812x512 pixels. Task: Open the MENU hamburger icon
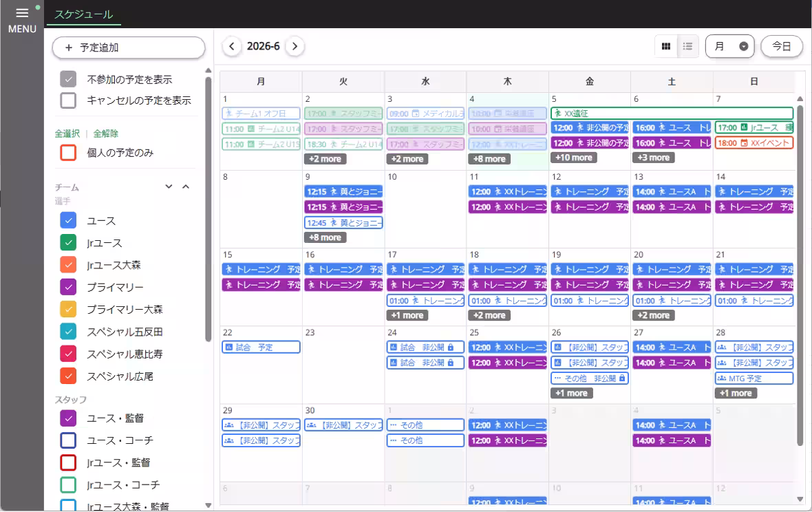(22, 13)
